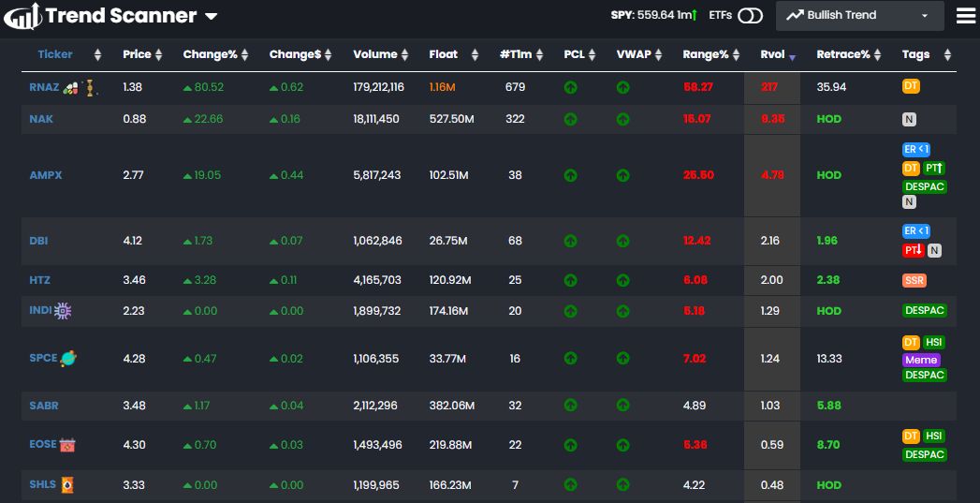This screenshot has width=980, height=503.
Task: Click the Trend Scanner logo icon
Action: (x=22, y=16)
